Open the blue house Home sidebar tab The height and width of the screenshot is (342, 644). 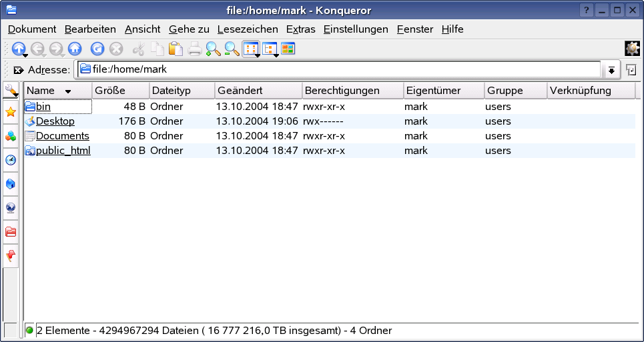[11, 184]
